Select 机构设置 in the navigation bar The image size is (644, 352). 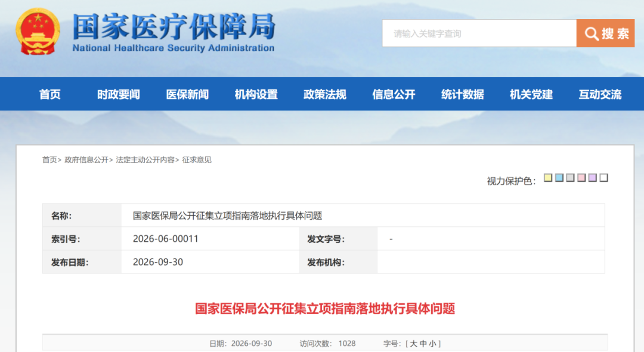pos(256,94)
